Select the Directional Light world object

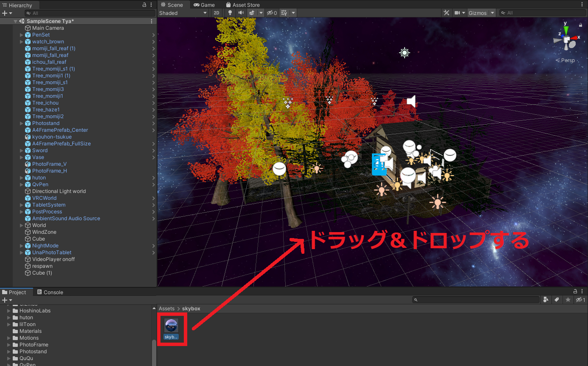[59, 191]
